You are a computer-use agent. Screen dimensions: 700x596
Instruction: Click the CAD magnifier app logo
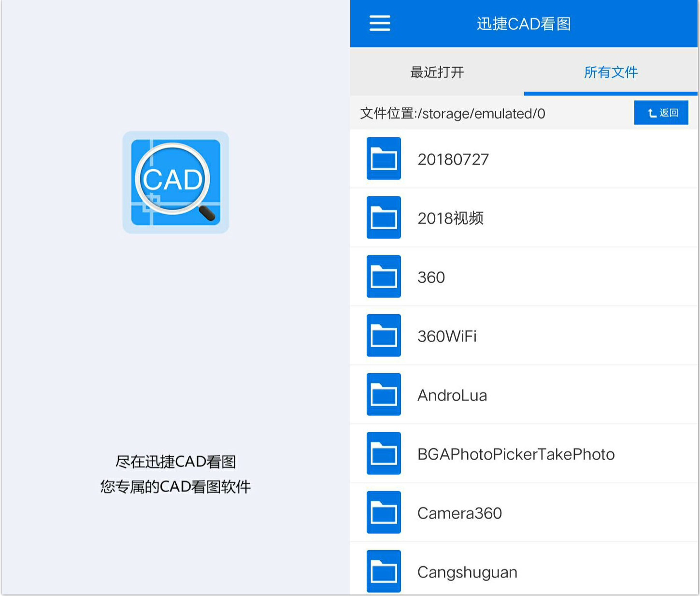point(175,183)
